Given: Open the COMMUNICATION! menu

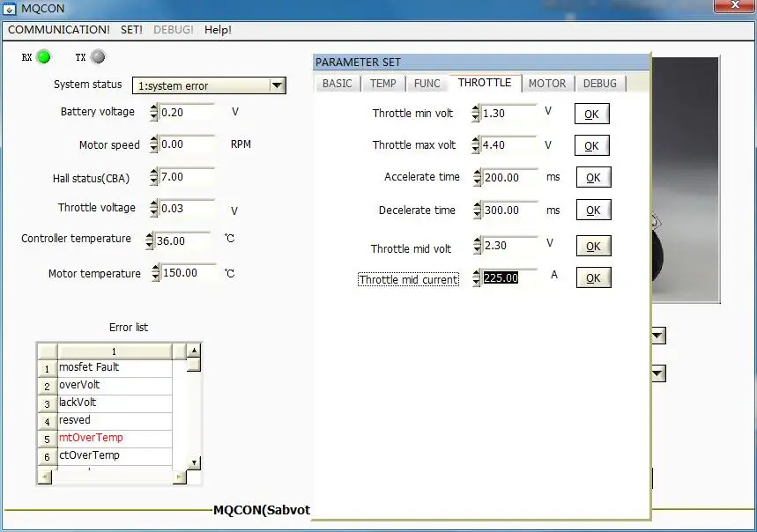Looking at the screenshot, I should (x=59, y=29).
